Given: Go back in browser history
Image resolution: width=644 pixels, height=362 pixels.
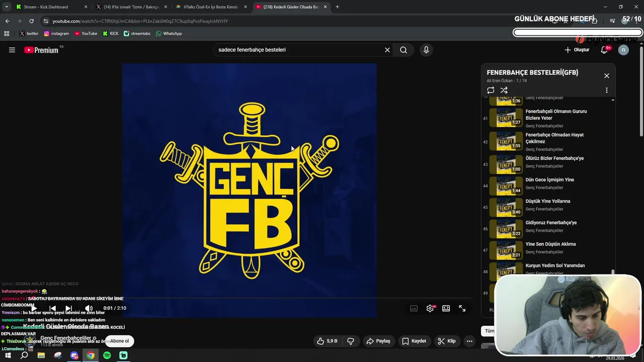Looking at the screenshot, I should click(7, 21).
